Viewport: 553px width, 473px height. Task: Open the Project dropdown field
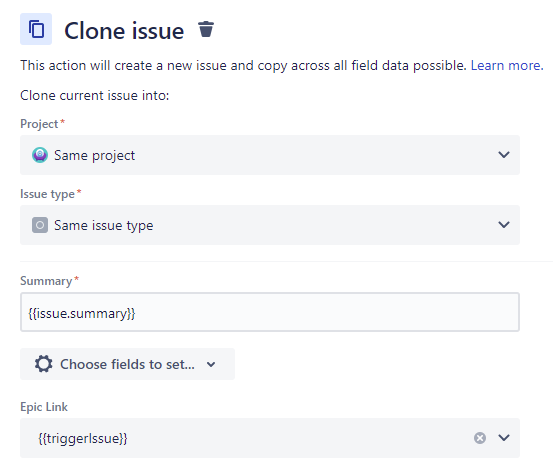[270, 155]
